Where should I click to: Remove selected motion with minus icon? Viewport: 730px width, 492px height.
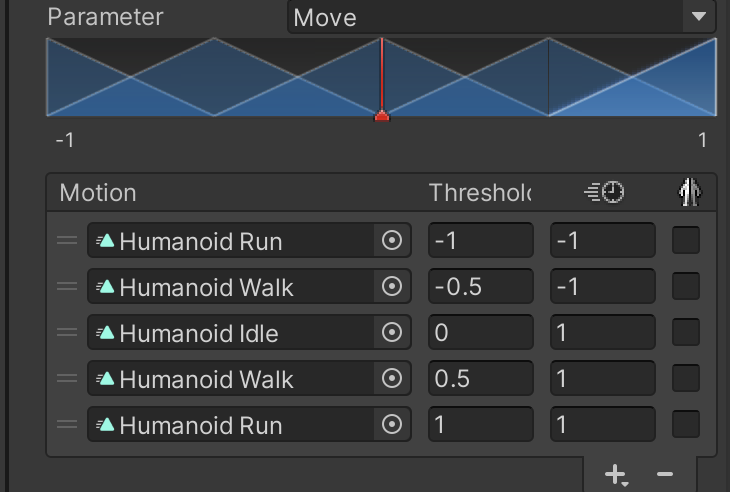click(664, 474)
